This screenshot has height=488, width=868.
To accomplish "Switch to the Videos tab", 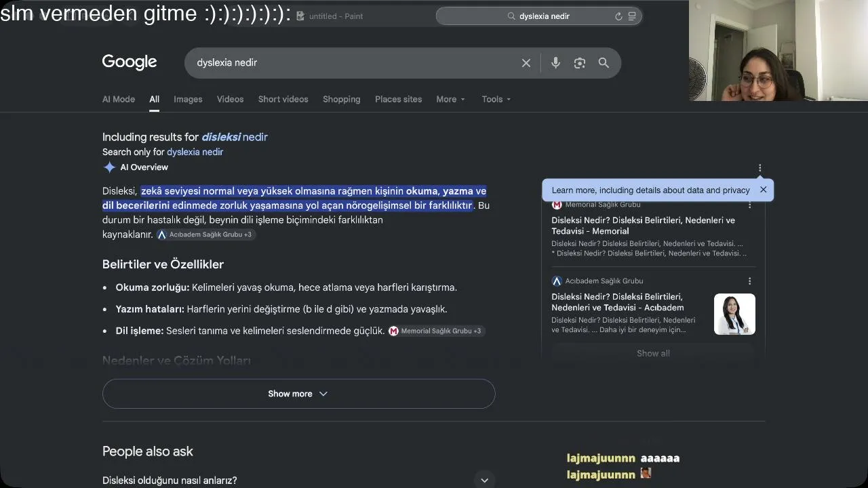I will coord(230,99).
